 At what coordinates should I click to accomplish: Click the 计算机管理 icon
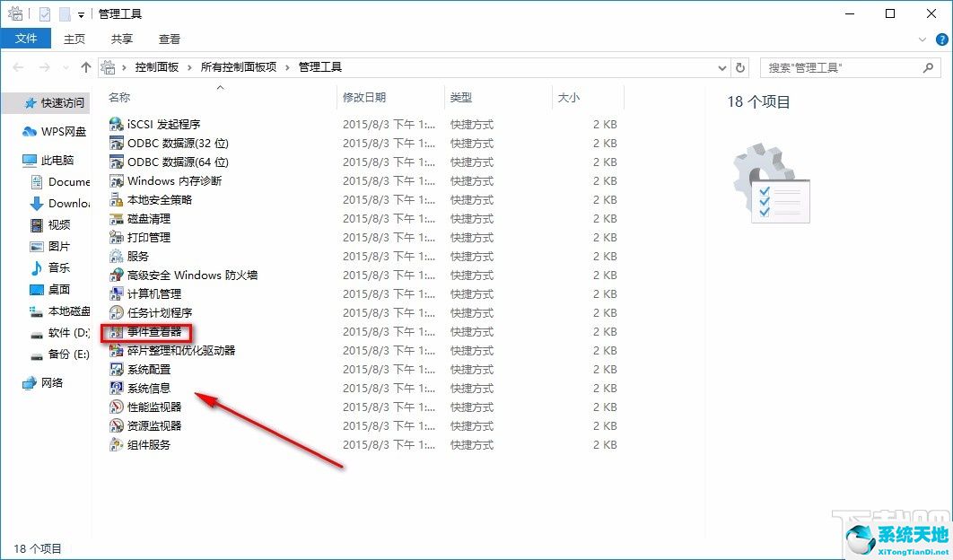(x=116, y=293)
